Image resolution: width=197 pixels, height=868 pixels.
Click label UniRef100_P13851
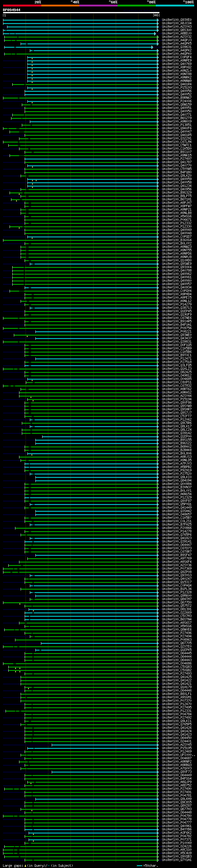(x=177, y=125)
